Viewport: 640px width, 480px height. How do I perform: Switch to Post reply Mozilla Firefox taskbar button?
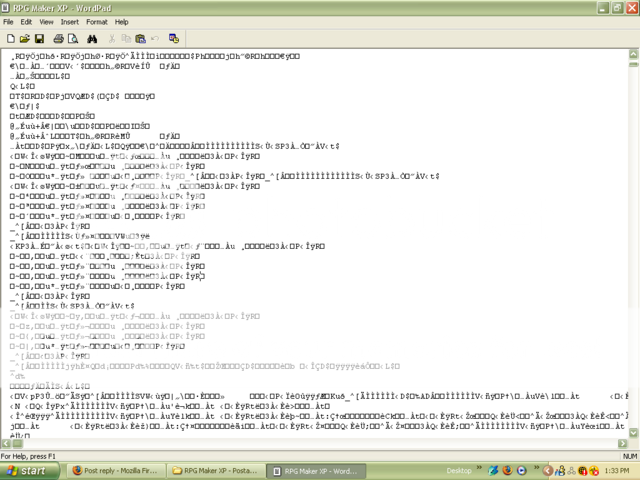108,470
